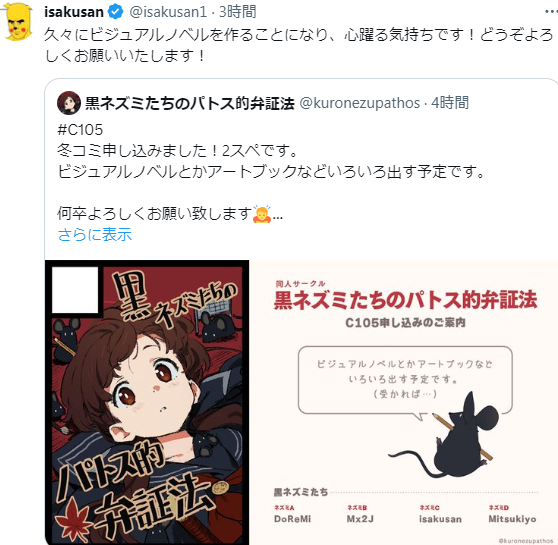
Task: Open the 3時間 timestamp of the tweet
Action: tap(238, 12)
